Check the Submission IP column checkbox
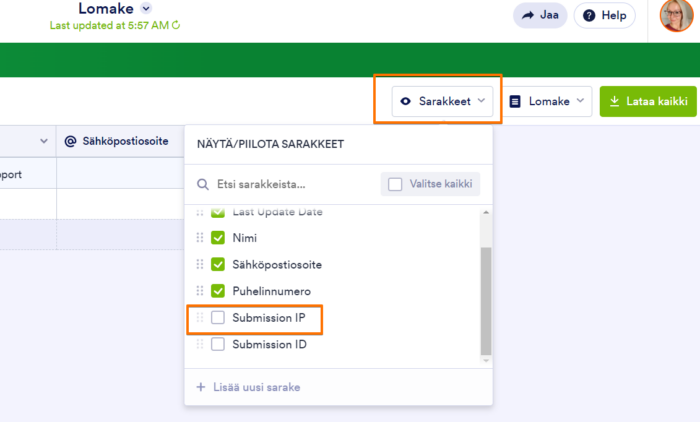Viewport: 700px width, 422px height. [218, 318]
